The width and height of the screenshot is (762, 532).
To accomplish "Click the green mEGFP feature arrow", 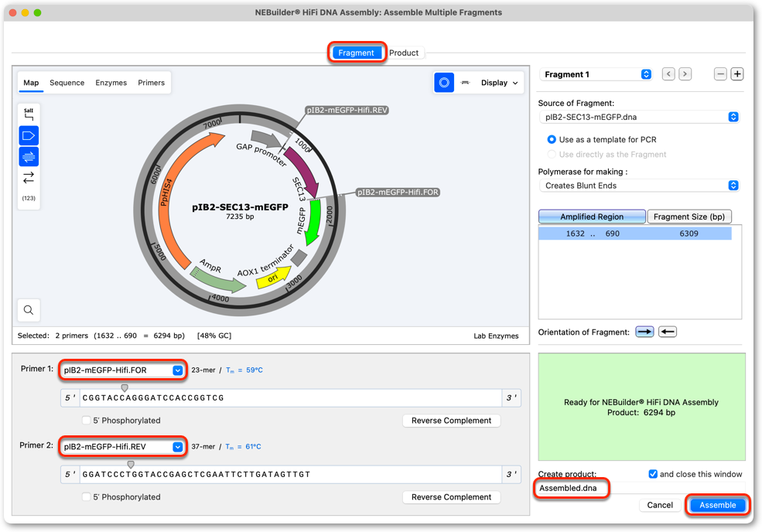I will pos(313,221).
